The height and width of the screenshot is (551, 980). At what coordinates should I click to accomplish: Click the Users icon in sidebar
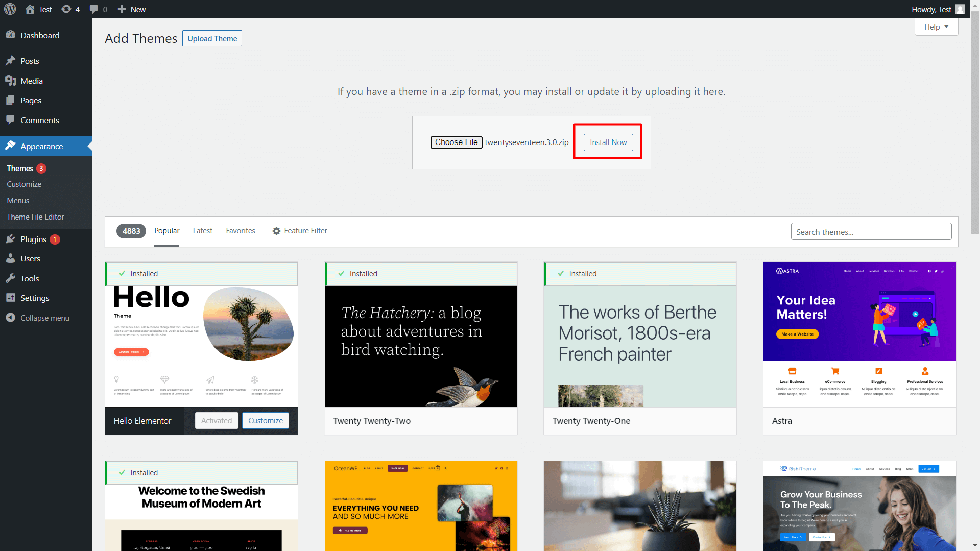pyautogui.click(x=10, y=258)
